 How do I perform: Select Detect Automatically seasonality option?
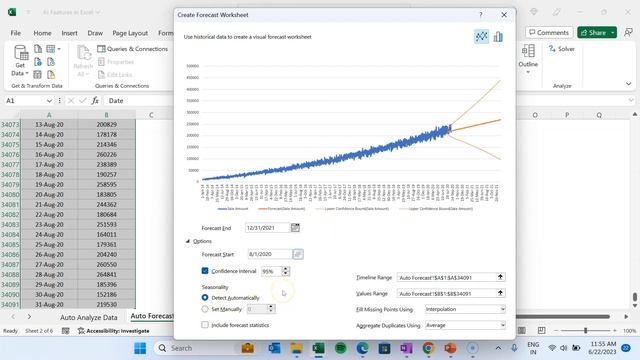coord(205,298)
